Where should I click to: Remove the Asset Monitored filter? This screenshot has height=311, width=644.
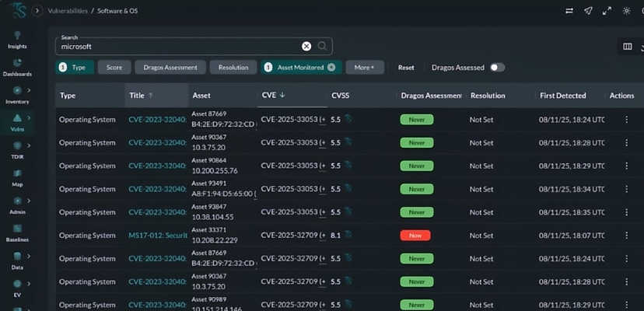point(331,68)
